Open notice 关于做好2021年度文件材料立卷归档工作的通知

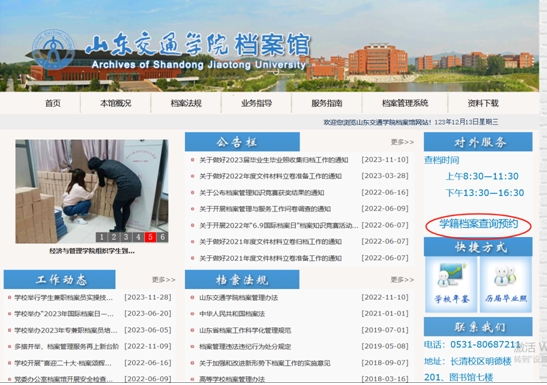pos(270,242)
